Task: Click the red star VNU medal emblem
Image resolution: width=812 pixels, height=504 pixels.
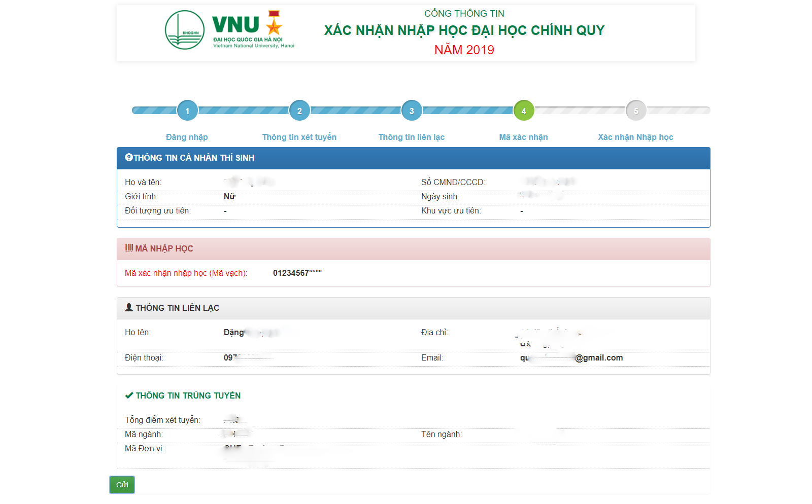Action: 274,23
